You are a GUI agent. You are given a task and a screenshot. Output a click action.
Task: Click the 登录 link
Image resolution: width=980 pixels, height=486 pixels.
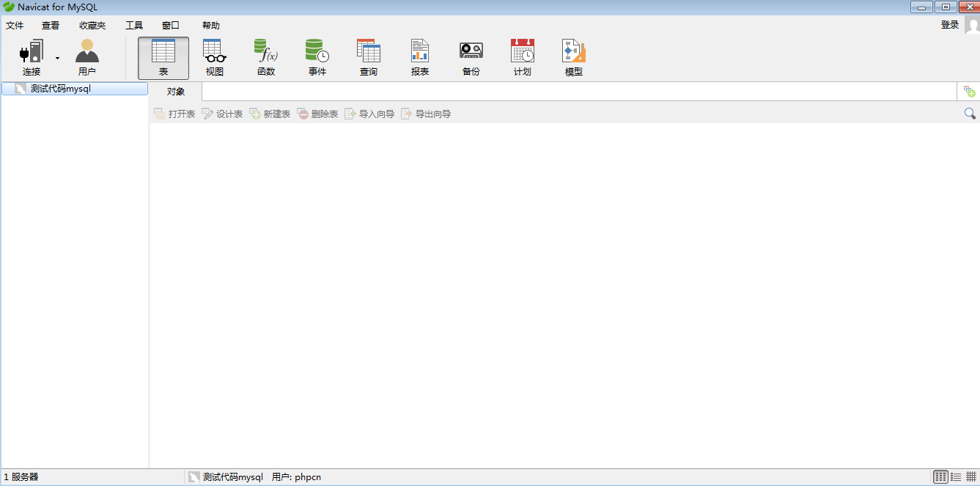coord(949,24)
